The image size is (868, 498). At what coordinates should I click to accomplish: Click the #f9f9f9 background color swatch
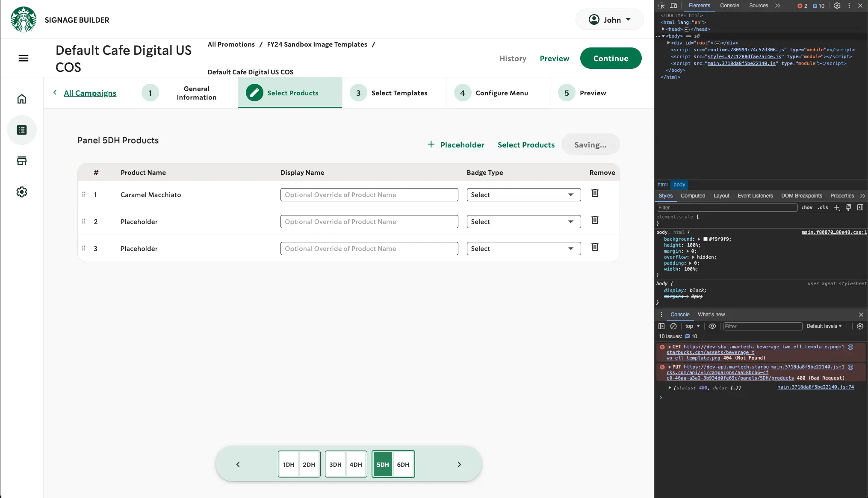706,239
